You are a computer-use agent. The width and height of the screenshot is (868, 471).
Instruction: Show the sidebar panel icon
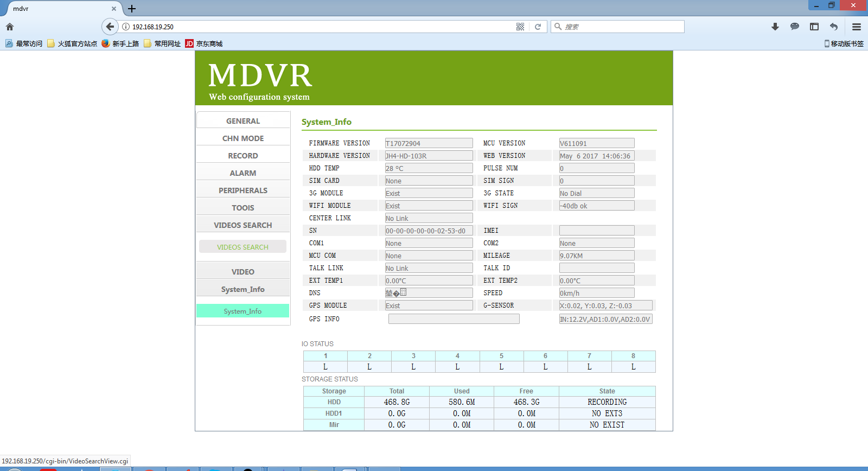[814, 27]
